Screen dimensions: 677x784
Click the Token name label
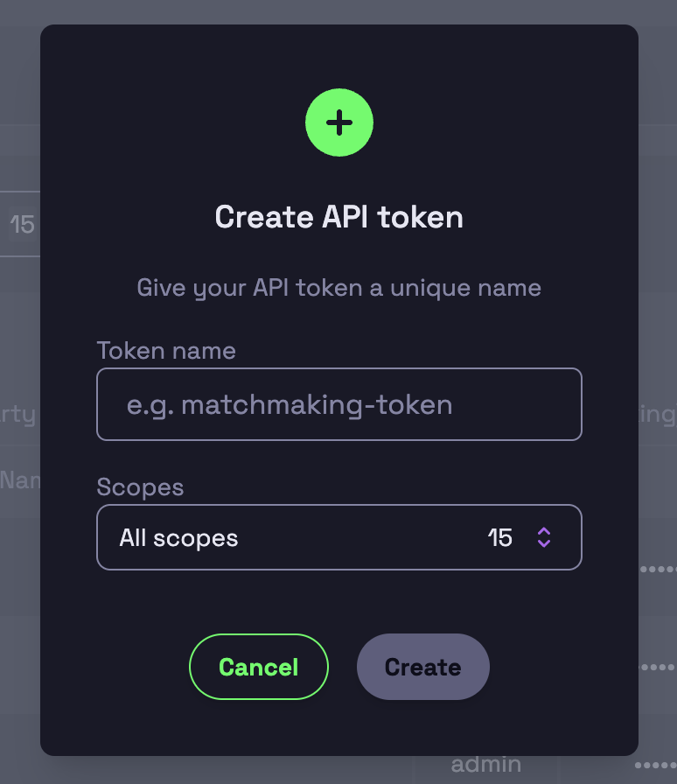pyautogui.click(x=166, y=350)
